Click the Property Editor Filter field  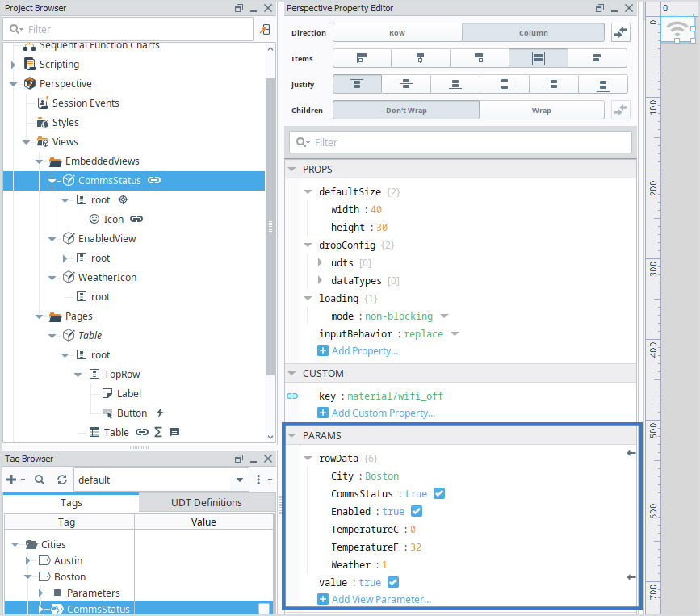tap(460, 142)
